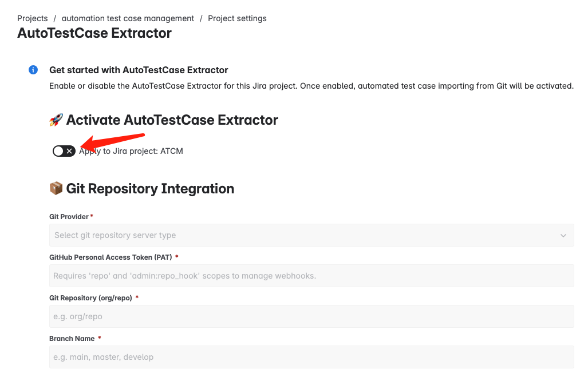Enable the Apply to Jira project toggle
The width and height of the screenshot is (588, 373).
click(x=64, y=151)
